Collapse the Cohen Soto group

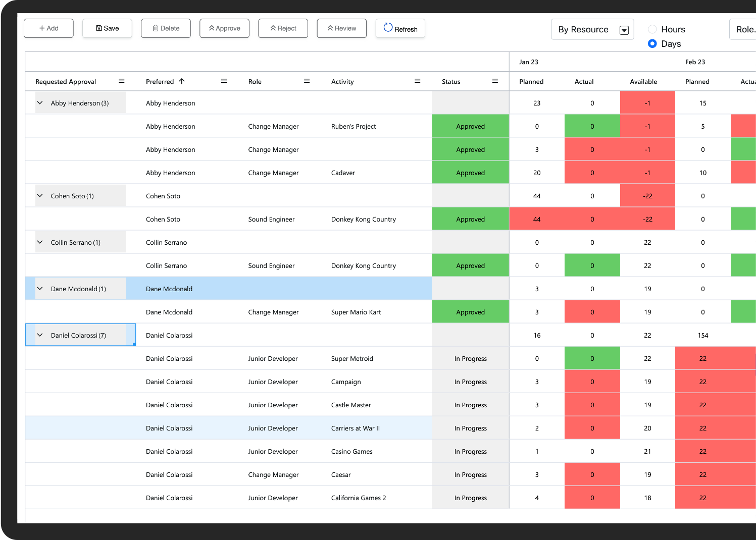tap(40, 195)
